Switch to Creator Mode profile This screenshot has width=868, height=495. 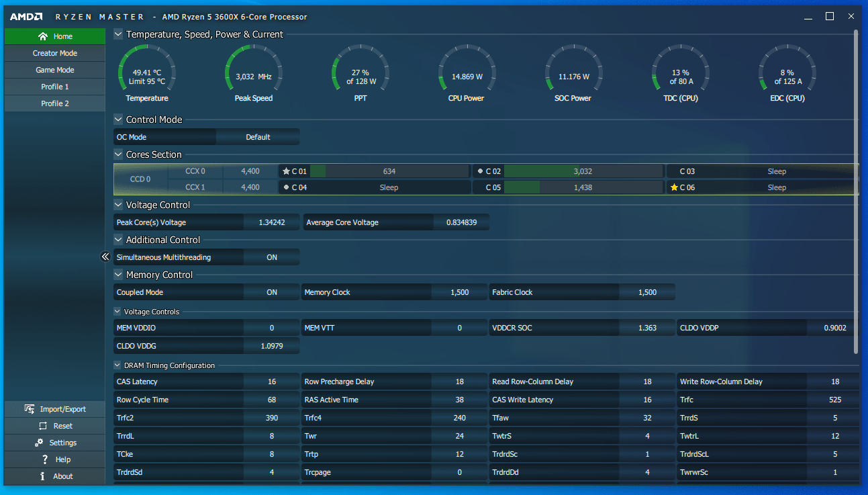pos(55,53)
